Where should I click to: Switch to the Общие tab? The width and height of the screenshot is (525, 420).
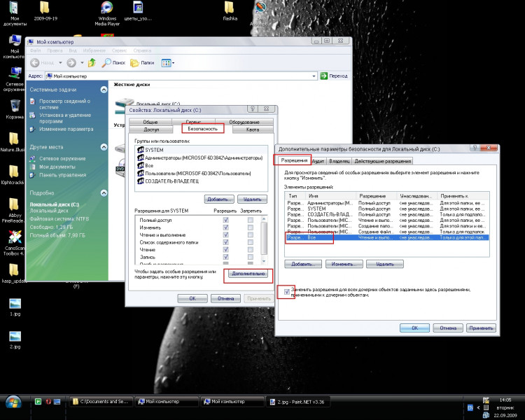point(150,122)
